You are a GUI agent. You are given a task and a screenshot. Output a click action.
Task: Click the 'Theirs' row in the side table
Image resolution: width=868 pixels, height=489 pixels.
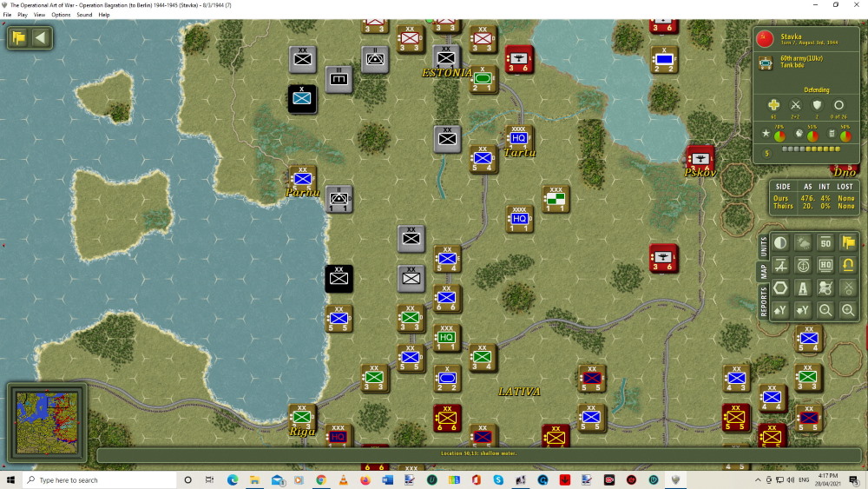(x=813, y=206)
